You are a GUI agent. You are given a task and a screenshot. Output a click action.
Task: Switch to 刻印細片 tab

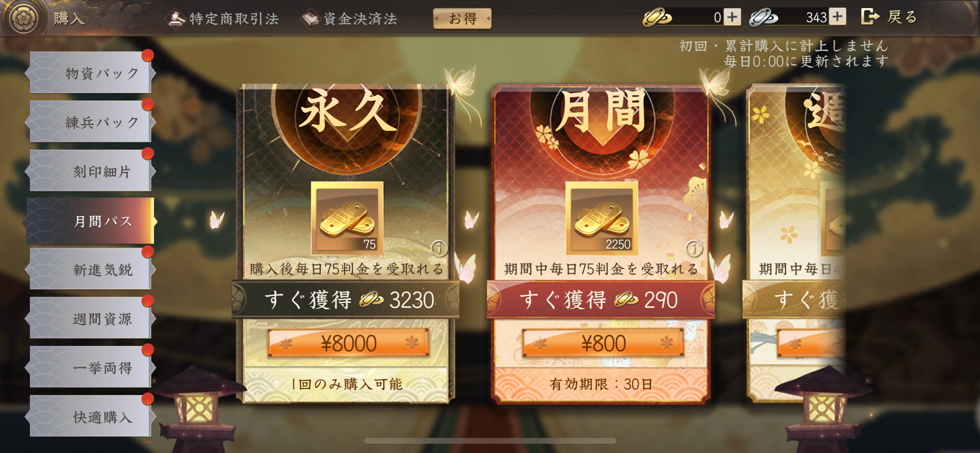click(91, 171)
